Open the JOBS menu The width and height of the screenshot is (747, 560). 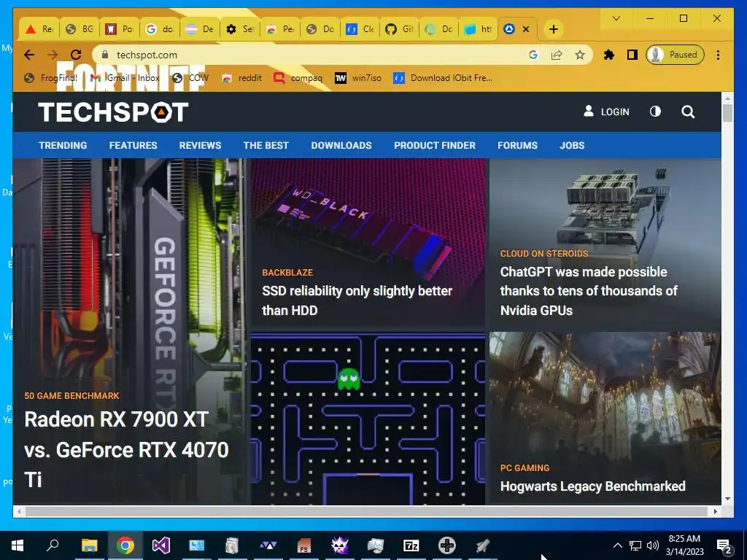point(572,145)
